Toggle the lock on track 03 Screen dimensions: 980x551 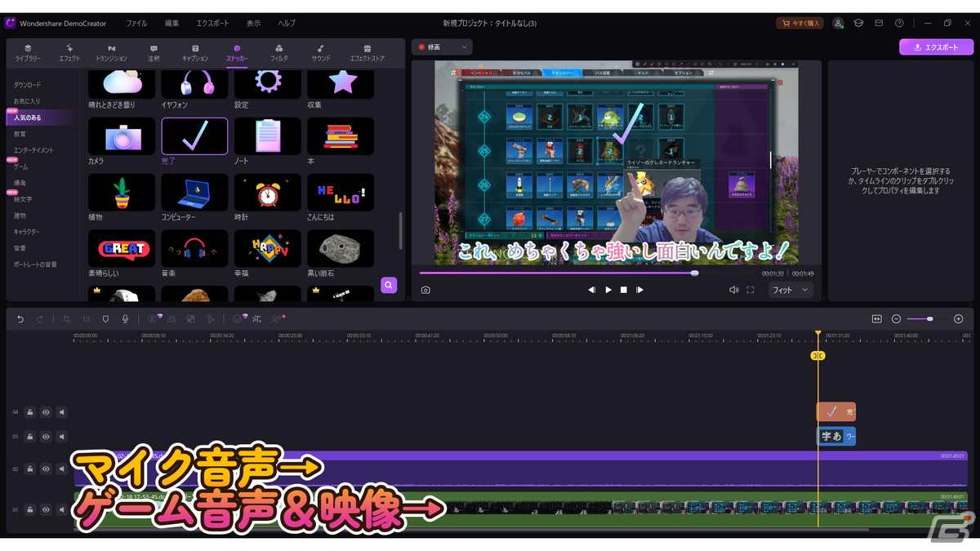(x=29, y=437)
